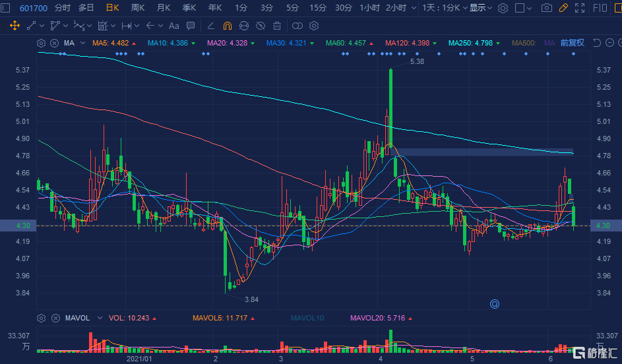Open drawing toolbar settings gear
The height and width of the screenshot is (364, 622).
point(314,26)
